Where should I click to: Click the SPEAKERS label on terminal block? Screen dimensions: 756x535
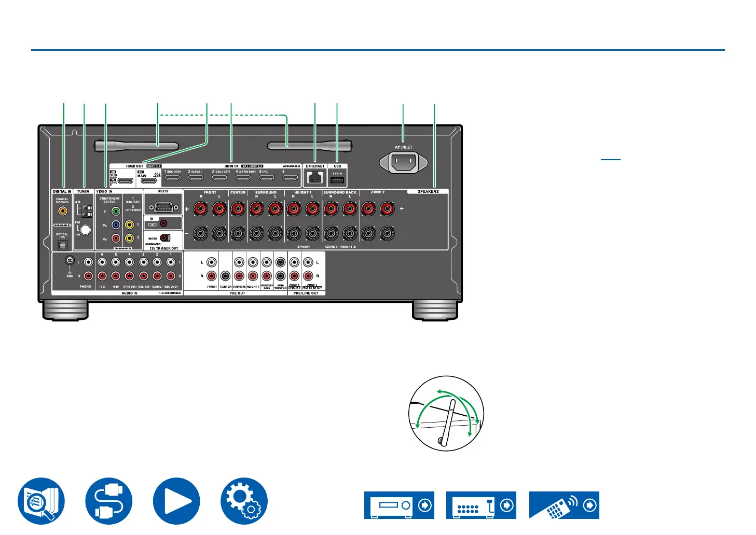pyautogui.click(x=428, y=191)
